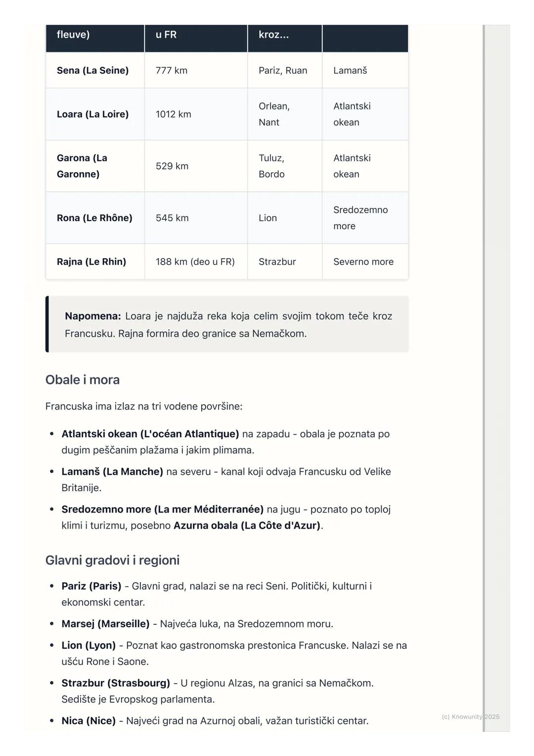Click the Obale i mora heading

click(83, 380)
